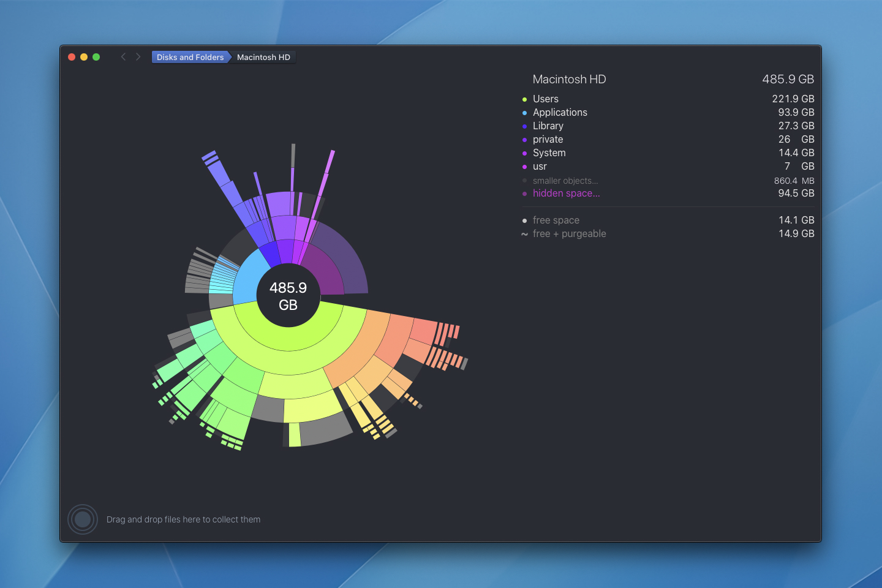
Task: Open the Disks and Folders breadcrumb
Action: pos(190,57)
